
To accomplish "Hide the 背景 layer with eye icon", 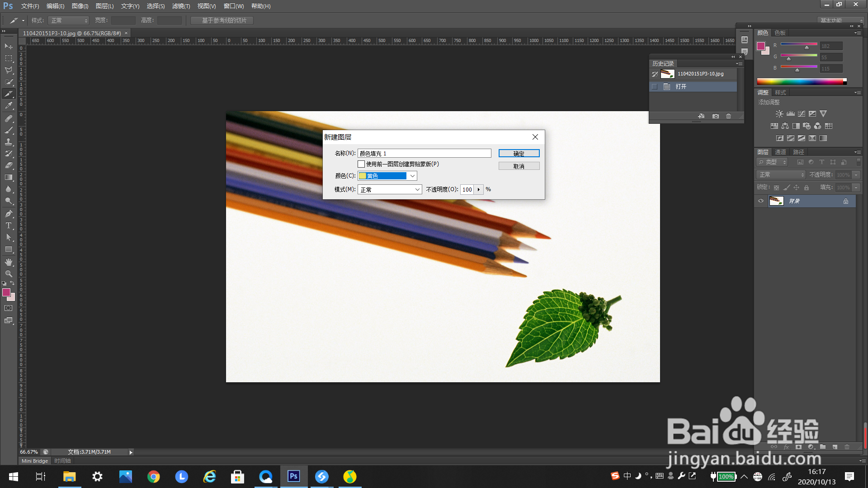I will 761,201.
